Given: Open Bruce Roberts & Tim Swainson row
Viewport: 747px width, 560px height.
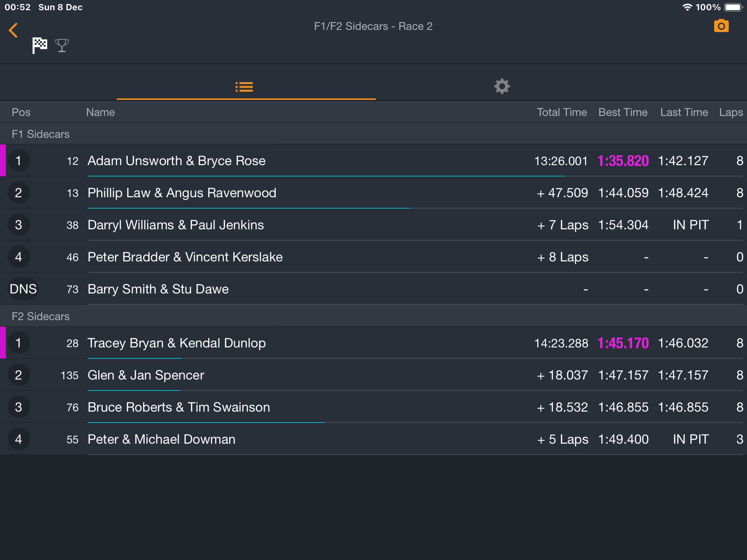Looking at the screenshot, I should tap(373, 407).
